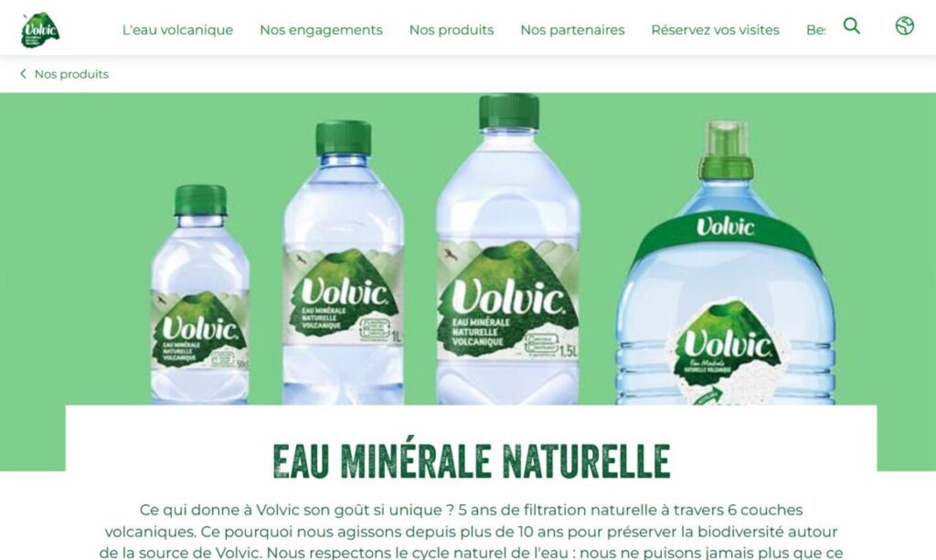Image resolution: width=936 pixels, height=560 pixels.
Task: Click the Volvic label on the large jug
Action: tap(727, 346)
